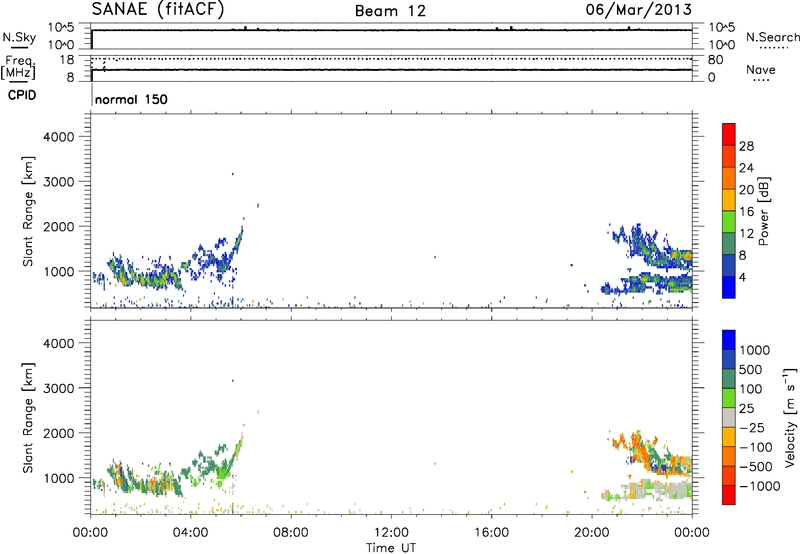Click the Velocity [m s-1] colorbar label
Image resolution: width=800 pixels, height=554 pixels.
[790, 417]
